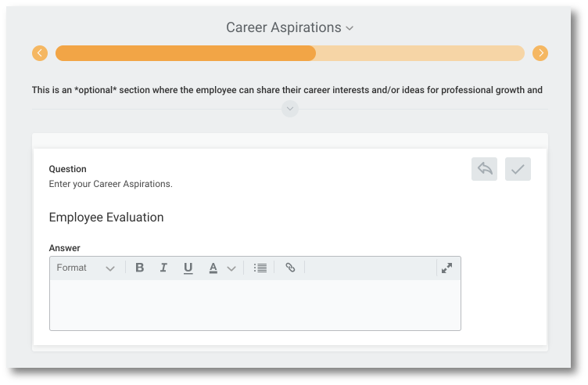This screenshot has height=385, width=588.
Task: Expand the full section description
Action: point(290,109)
